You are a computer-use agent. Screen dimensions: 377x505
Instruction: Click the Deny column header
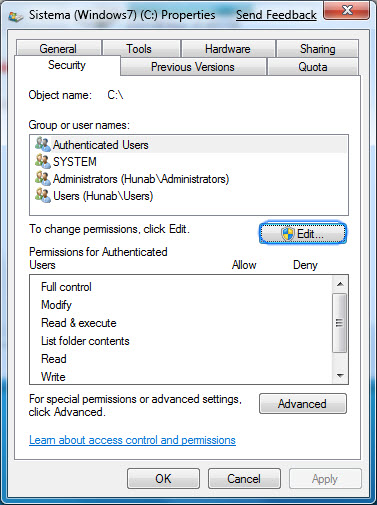[x=305, y=265]
